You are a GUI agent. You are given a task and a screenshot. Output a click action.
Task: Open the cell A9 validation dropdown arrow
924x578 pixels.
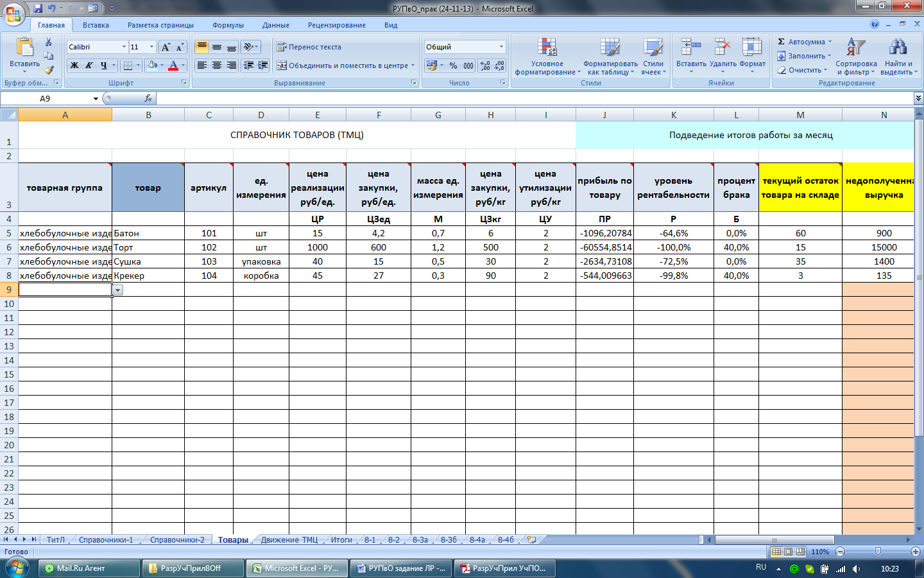[117, 290]
